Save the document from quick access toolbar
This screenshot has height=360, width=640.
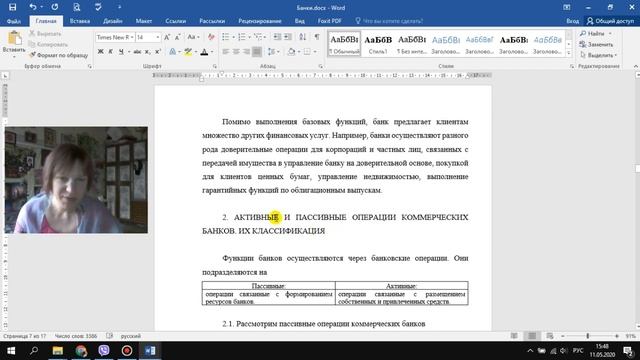pyautogui.click(x=12, y=7)
